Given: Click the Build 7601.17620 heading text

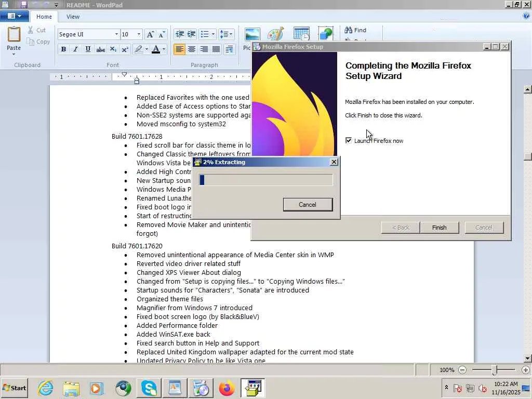Looking at the screenshot, I should 137,246.
